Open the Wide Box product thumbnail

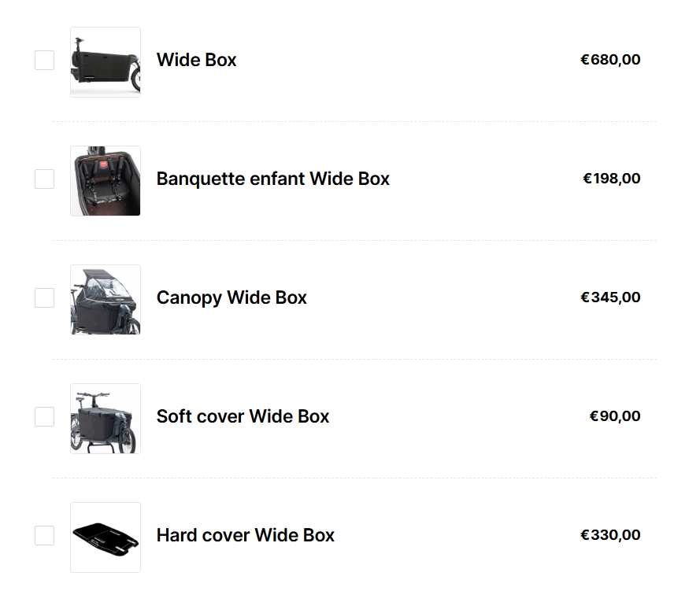coord(106,62)
